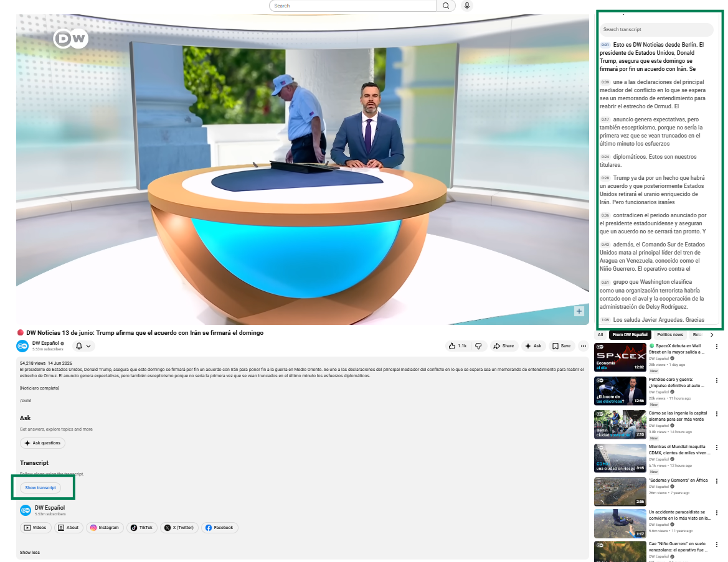Select Politics news filter chip

tap(670, 335)
